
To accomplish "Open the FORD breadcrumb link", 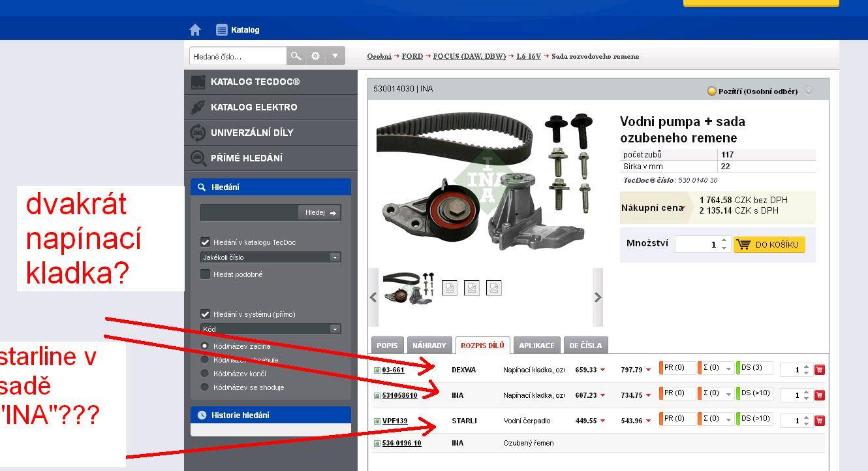I will 412,56.
